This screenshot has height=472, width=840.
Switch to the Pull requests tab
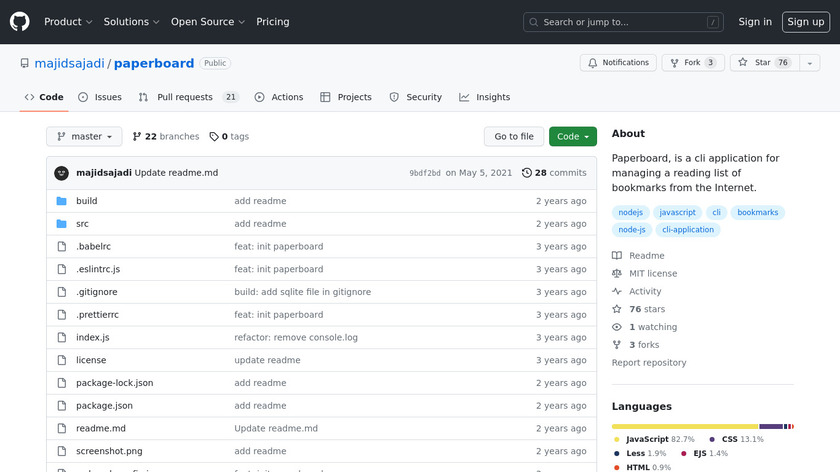188,97
